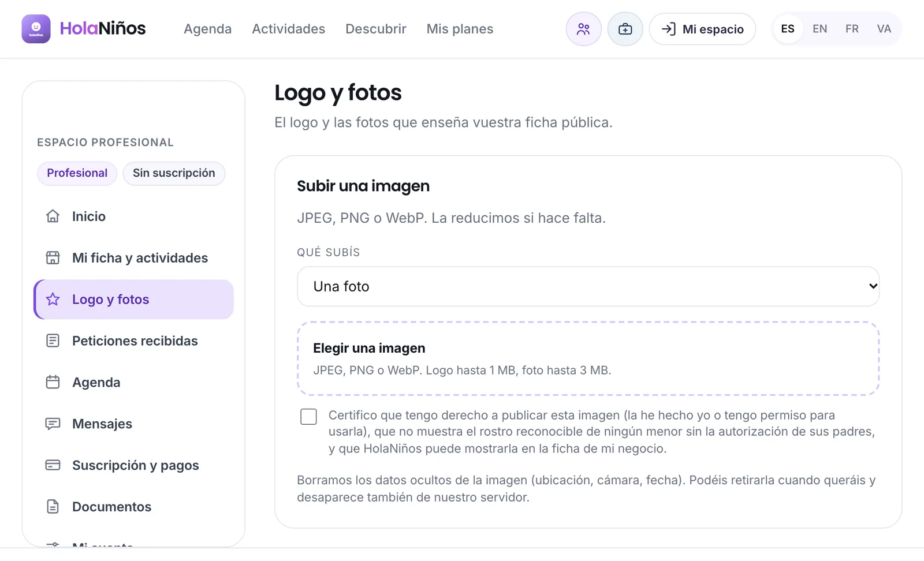This screenshot has width=924, height=561.
Task: Click the certification text starting 'Certifico que tengo derecho'
Action: (602, 432)
